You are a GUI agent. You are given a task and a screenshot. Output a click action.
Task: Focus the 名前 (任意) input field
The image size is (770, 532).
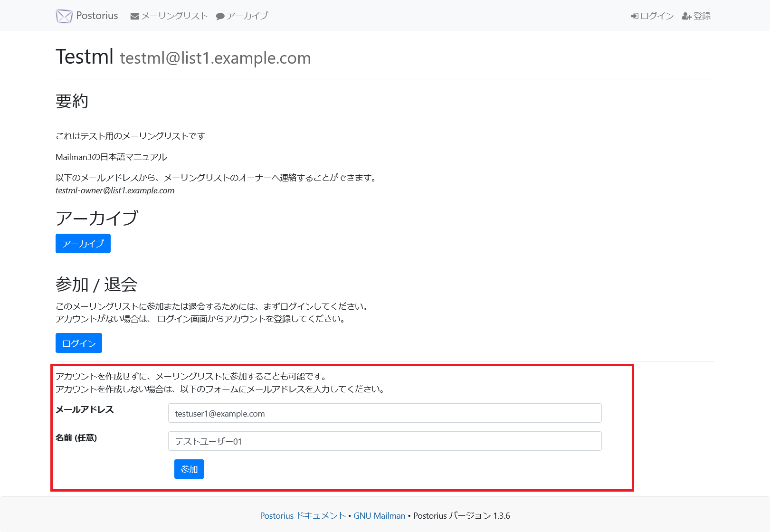(385, 441)
